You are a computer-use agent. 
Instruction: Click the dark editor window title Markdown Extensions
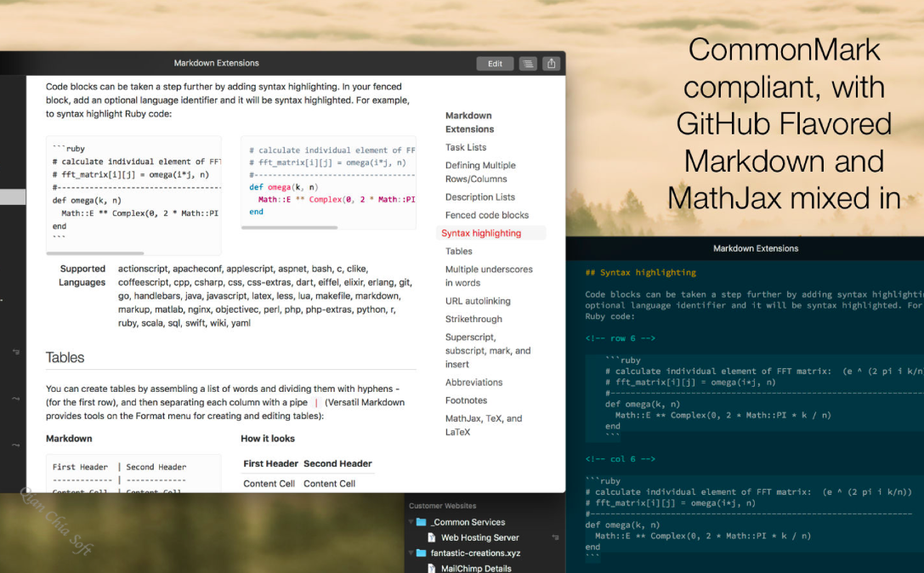point(756,248)
